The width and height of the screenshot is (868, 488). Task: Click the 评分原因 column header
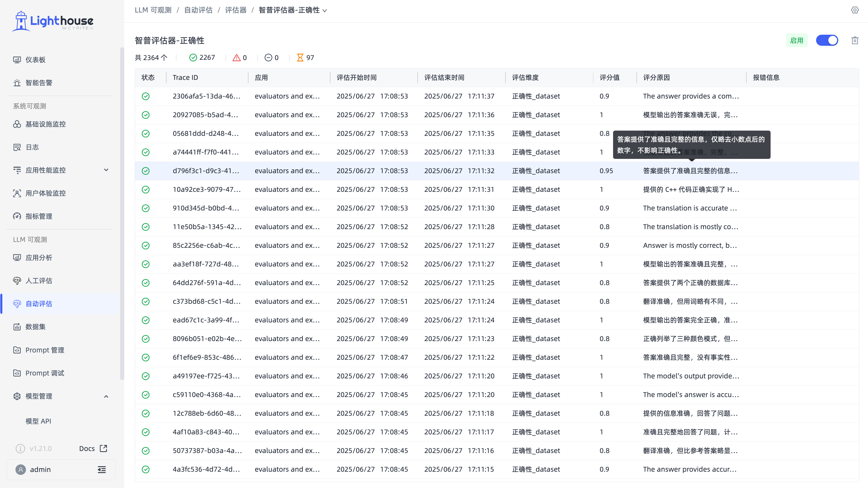[x=656, y=78]
